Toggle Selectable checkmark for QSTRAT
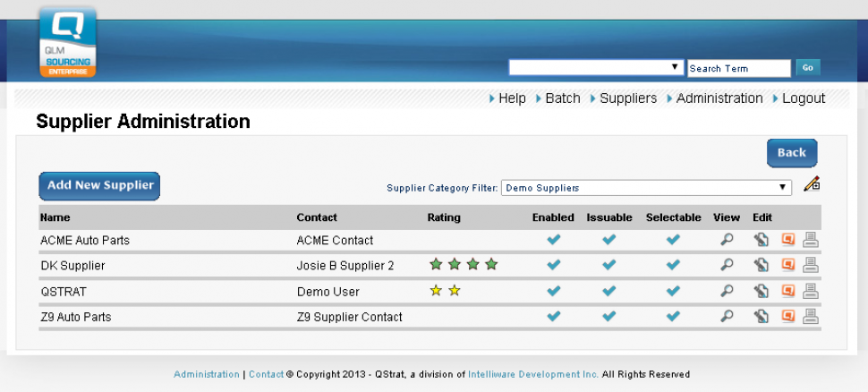Screen dimensions: 868x392 (x=673, y=291)
